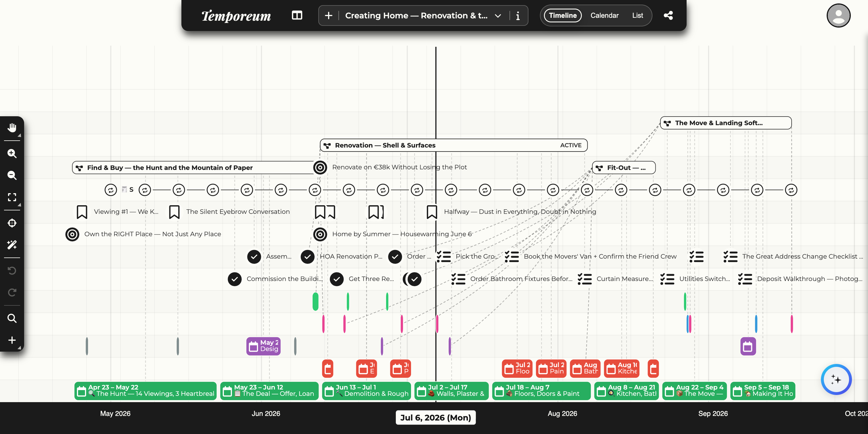Open the Fit-Out group header

pyautogui.click(x=624, y=167)
